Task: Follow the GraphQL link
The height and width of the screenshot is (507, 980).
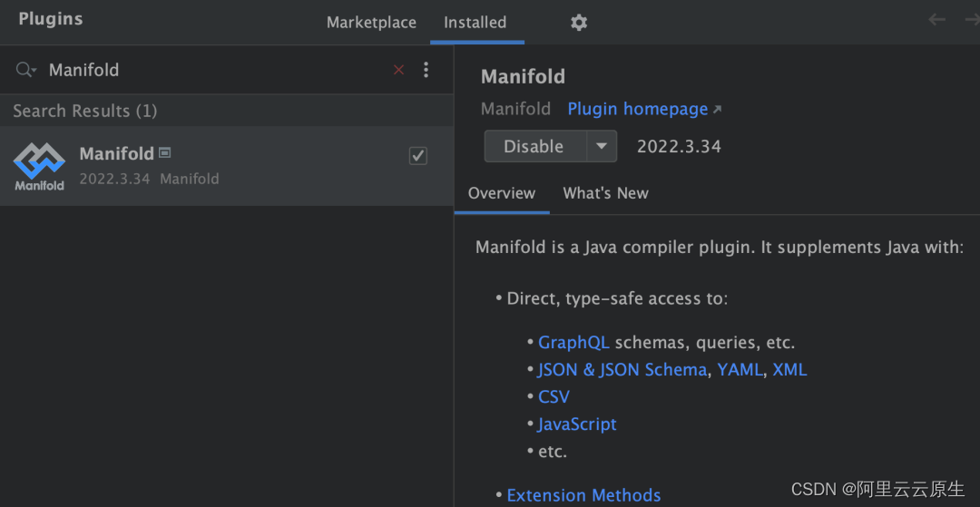Action: [573, 343]
